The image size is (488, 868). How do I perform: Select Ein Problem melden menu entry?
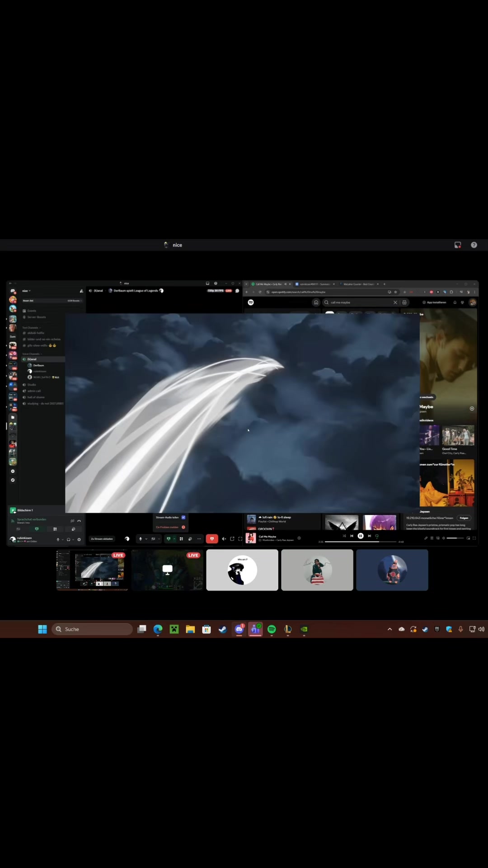coord(168,527)
